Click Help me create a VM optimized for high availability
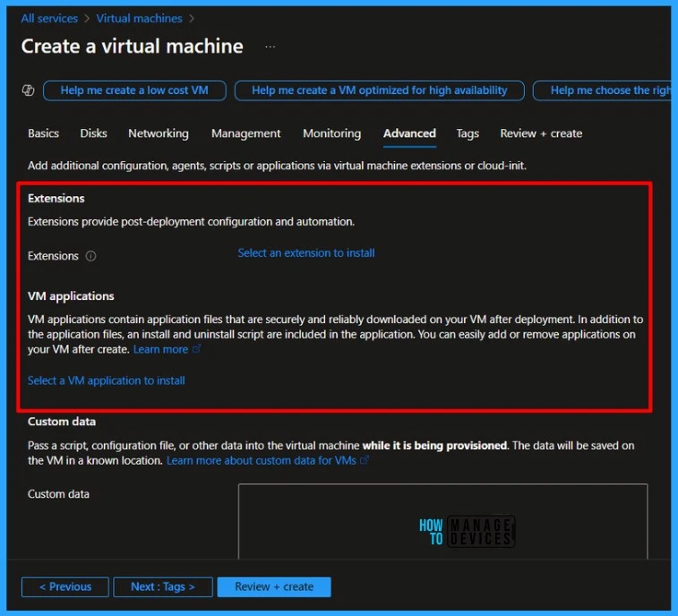This screenshot has height=616, width=678. 380,90
